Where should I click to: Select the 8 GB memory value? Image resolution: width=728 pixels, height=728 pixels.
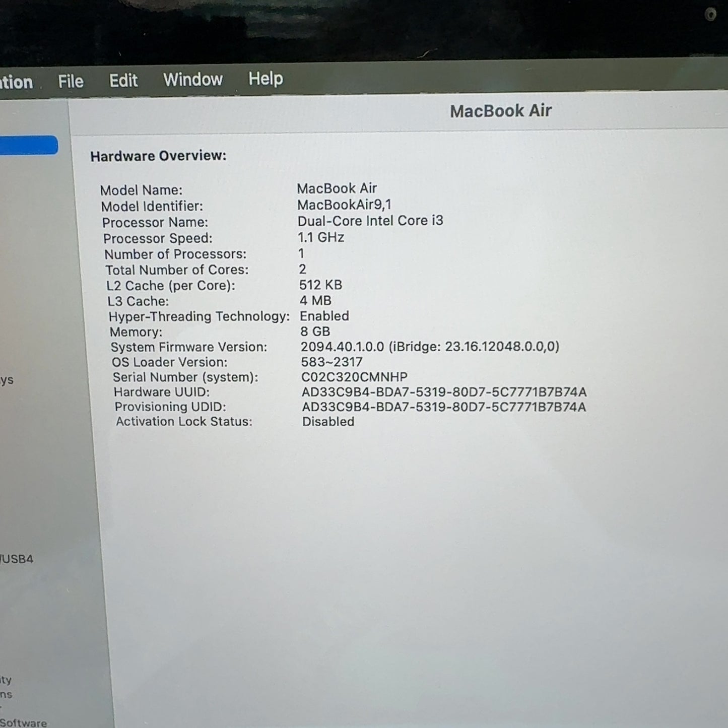click(x=315, y=331)
